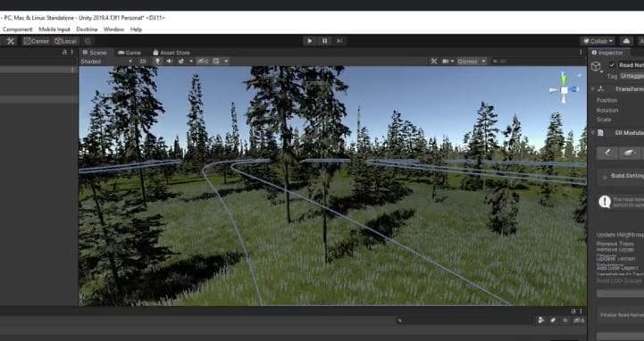Open scene camera settings icon
Image resolution: width=644 pixels, height=341 pixels.
point(445,61)
